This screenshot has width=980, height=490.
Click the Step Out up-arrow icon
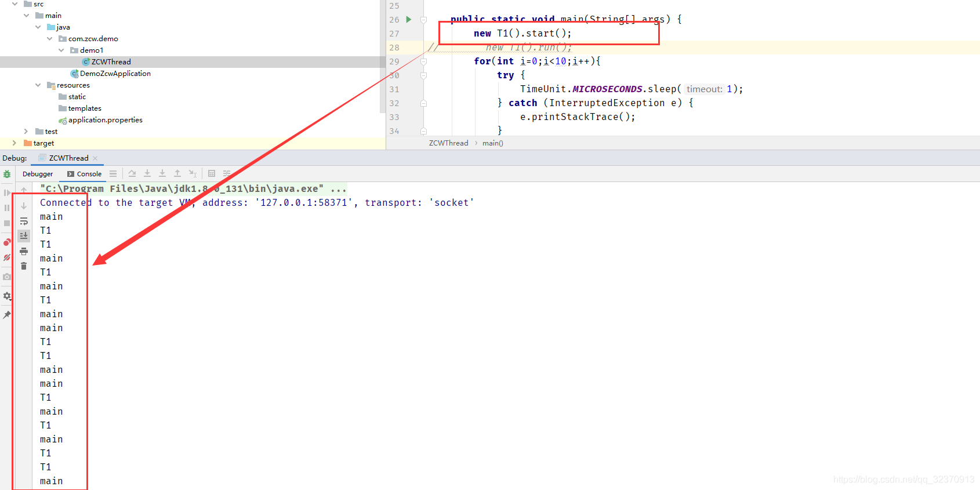coord(177,173)
